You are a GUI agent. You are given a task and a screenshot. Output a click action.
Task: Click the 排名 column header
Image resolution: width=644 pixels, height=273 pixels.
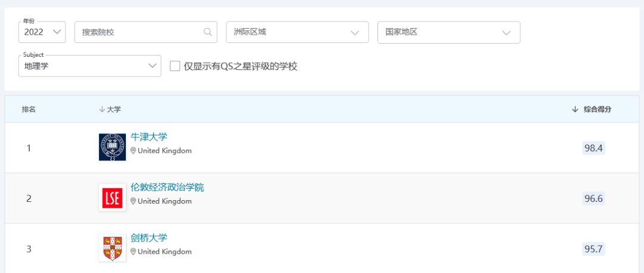(29, 109)
